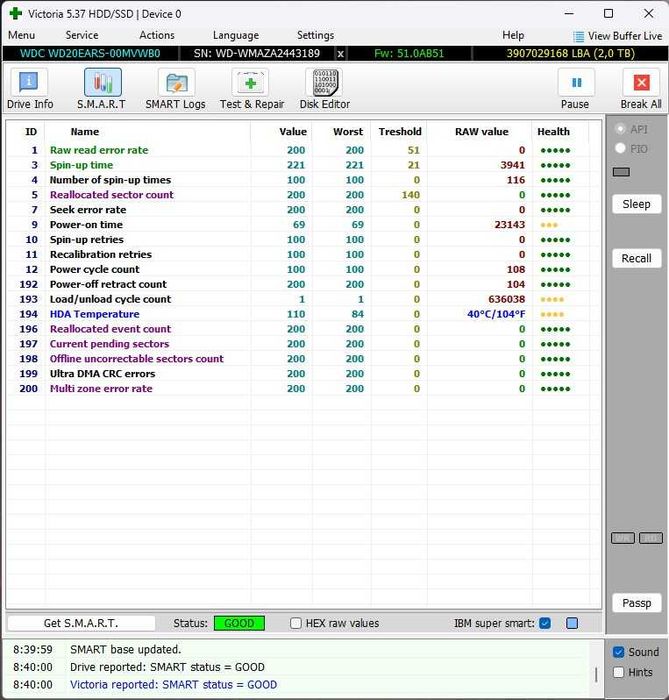Screen dimensions: 669x700
Task: Click the light blue square beside IBM super smart
Action: click(x=572, y=623)
